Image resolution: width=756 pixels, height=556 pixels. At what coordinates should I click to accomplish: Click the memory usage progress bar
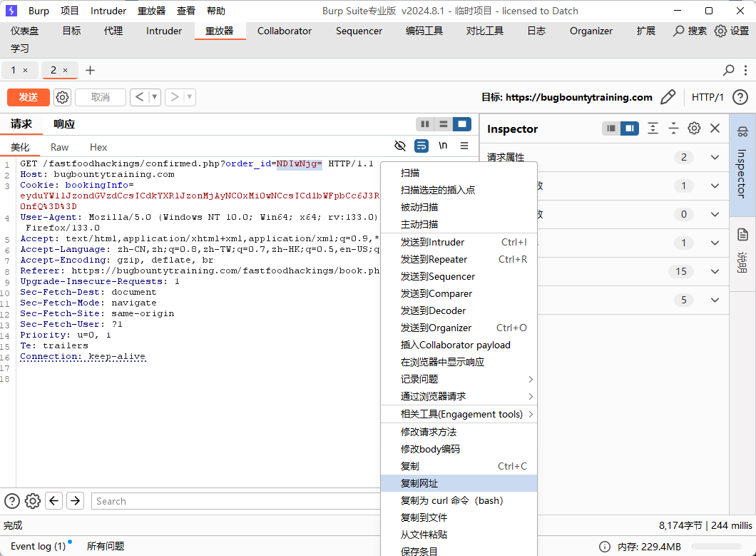point(717,546)
